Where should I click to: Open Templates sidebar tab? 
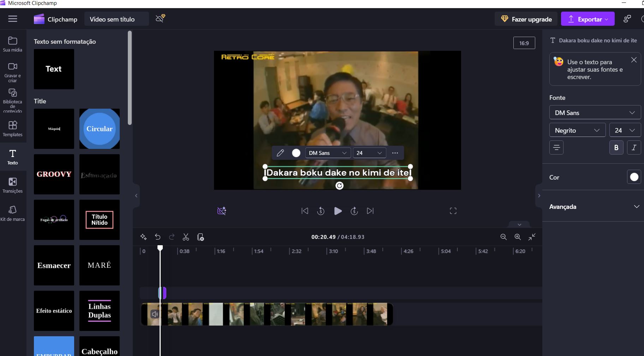click(x=13, y=129)
